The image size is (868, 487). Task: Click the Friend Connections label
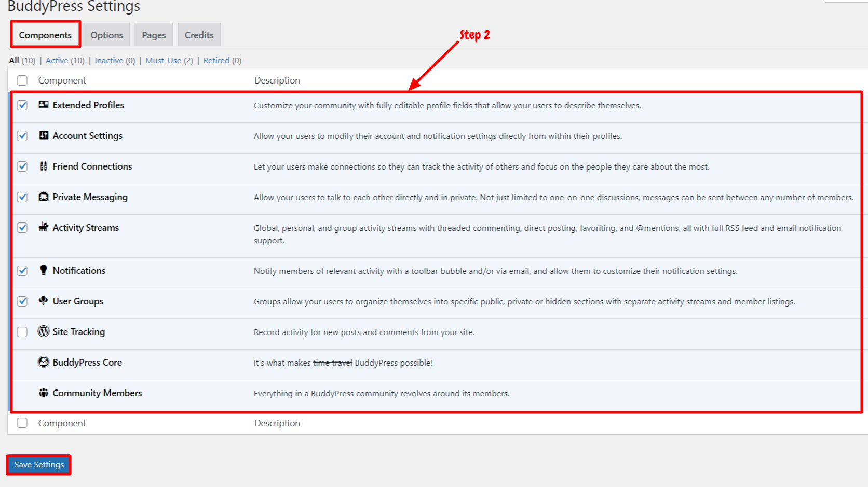[92, 166]
